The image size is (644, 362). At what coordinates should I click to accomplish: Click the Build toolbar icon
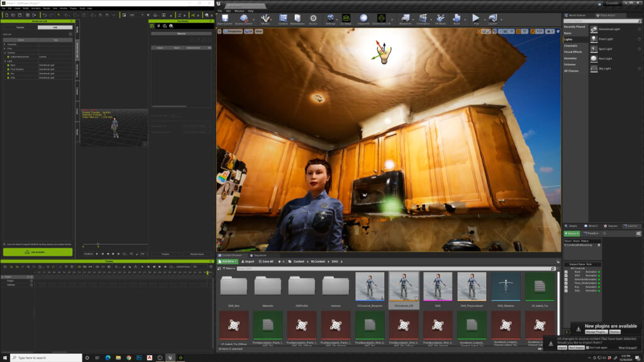click(457, 19)
